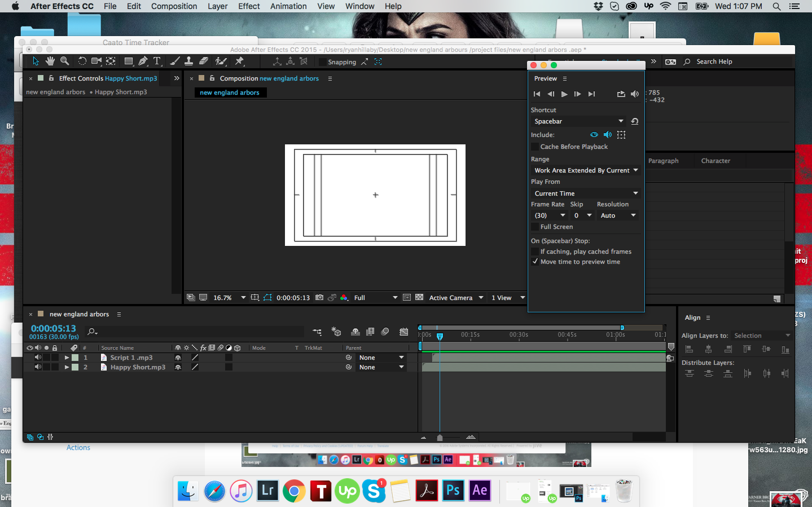
Task: Toggle the transparency grid icon
Action: [419, 297]
